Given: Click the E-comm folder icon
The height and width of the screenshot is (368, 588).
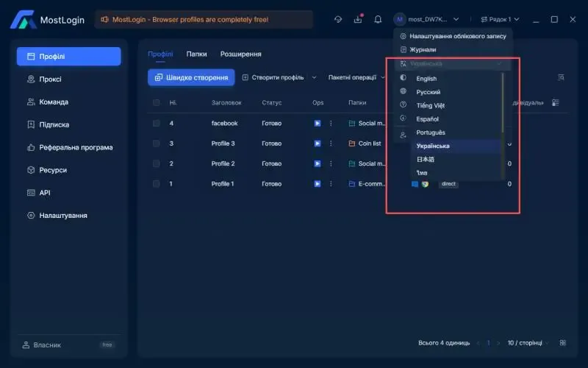Looking at the screenshot, I should point(352,184).
